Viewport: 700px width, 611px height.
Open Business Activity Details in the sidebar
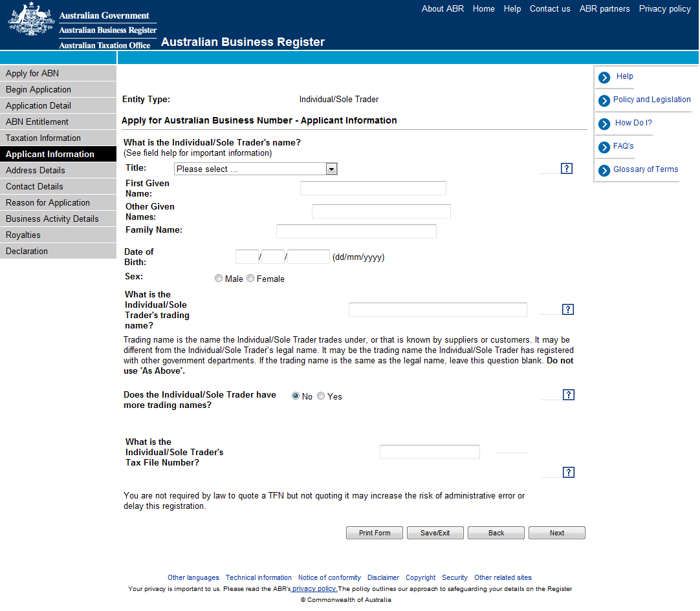click(x=52, y=219)
